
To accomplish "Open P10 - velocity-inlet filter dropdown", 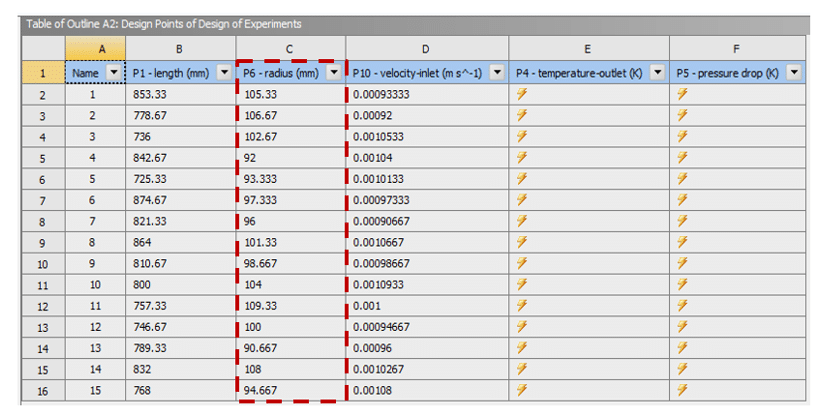I will tap(495, 72).
